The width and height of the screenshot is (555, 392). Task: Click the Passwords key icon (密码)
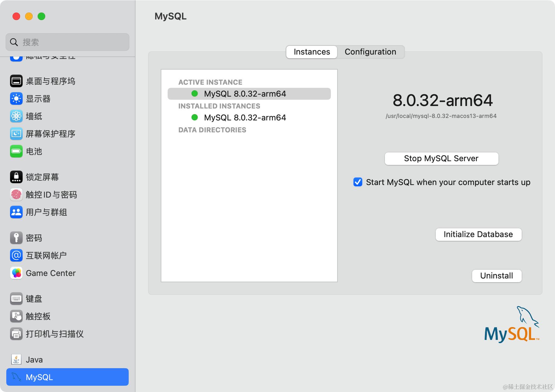pos(16,238)
